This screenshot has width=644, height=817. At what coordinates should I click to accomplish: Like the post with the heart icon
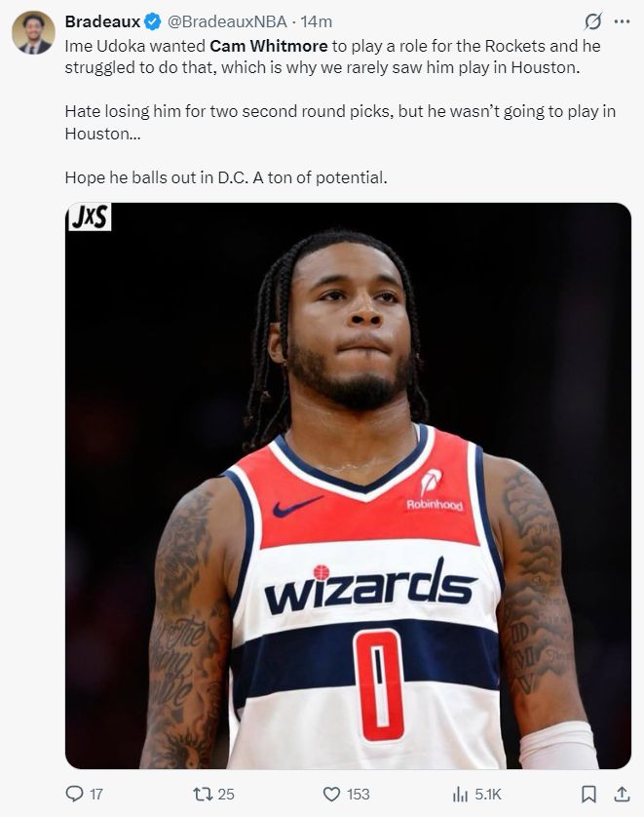click(x=331, y=794)
